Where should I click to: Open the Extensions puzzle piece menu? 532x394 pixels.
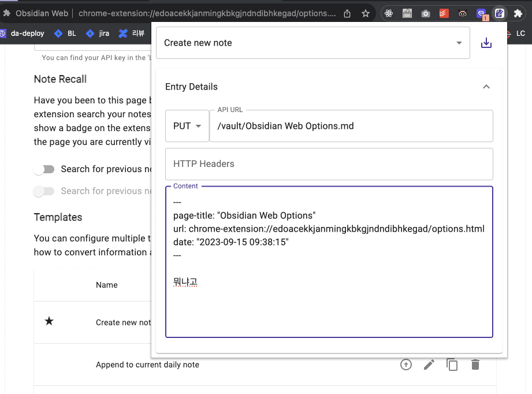518,13
